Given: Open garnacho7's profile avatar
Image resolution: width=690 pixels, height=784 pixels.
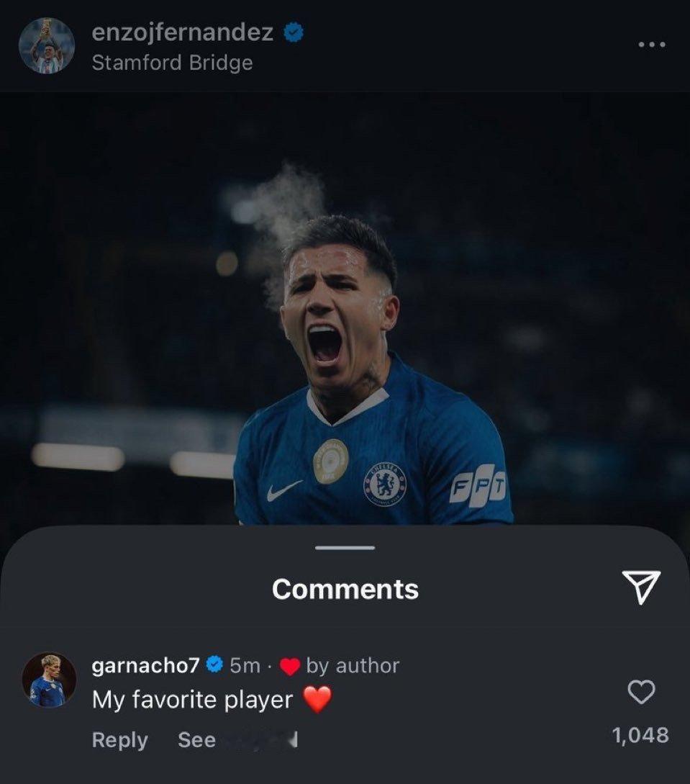Looking at the screenshot, I should tap(49, 680).
